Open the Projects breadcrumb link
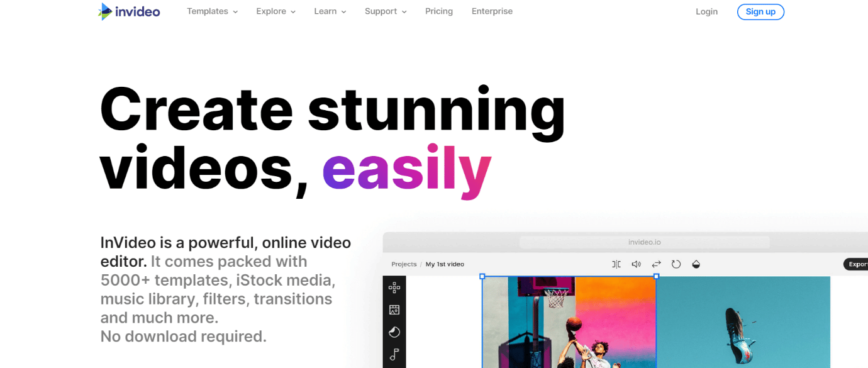Viewport: 868px width, 368px height. [x=404, y=264]
